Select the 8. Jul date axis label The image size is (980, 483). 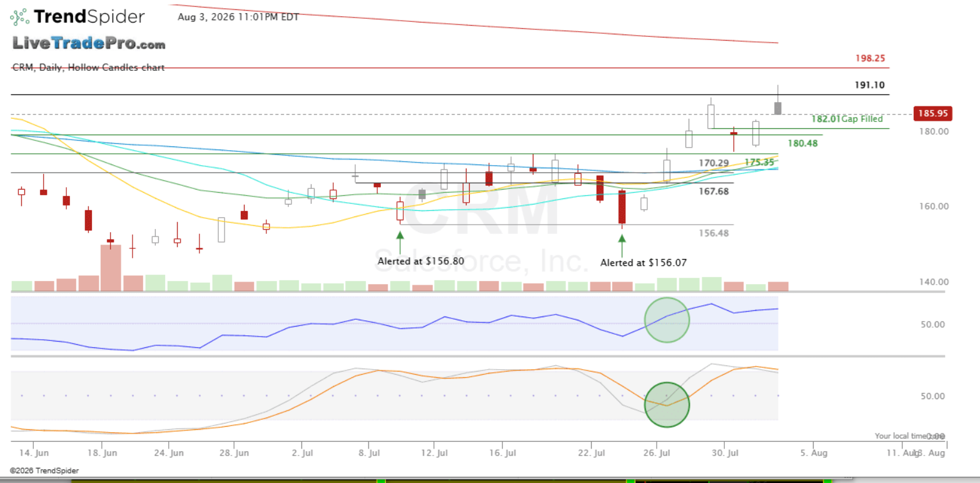[x=370, y=452]
